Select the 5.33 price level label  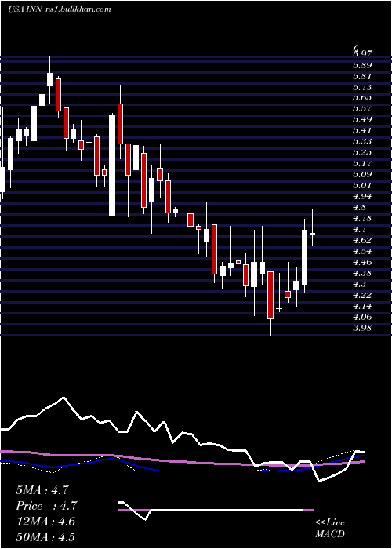pyautogui.click(x=362, y=141)
